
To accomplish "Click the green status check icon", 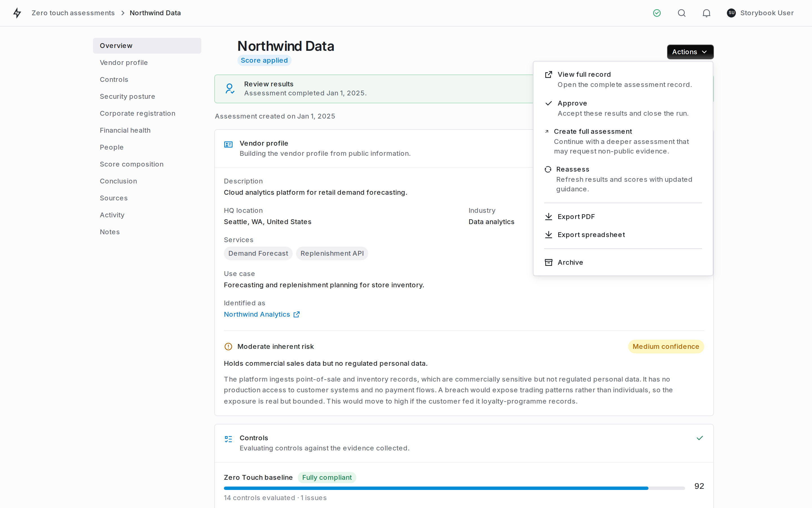I will point(657,13).
